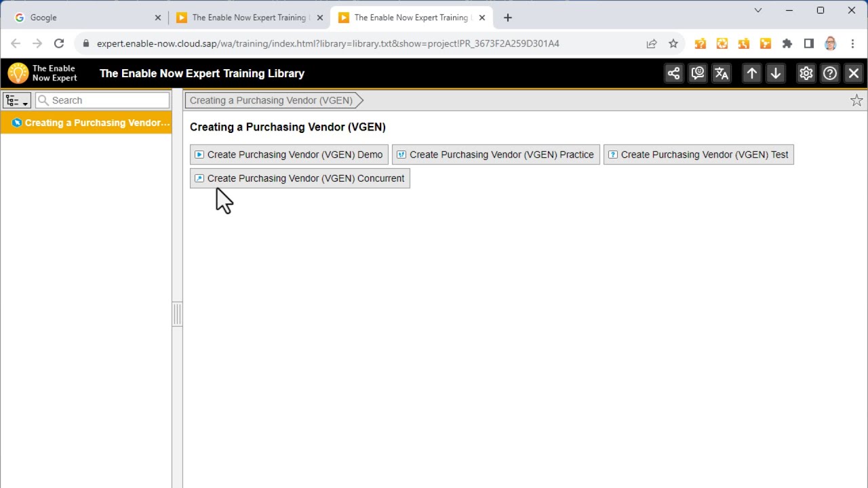Click the first orange extension icon

point(701,43)
